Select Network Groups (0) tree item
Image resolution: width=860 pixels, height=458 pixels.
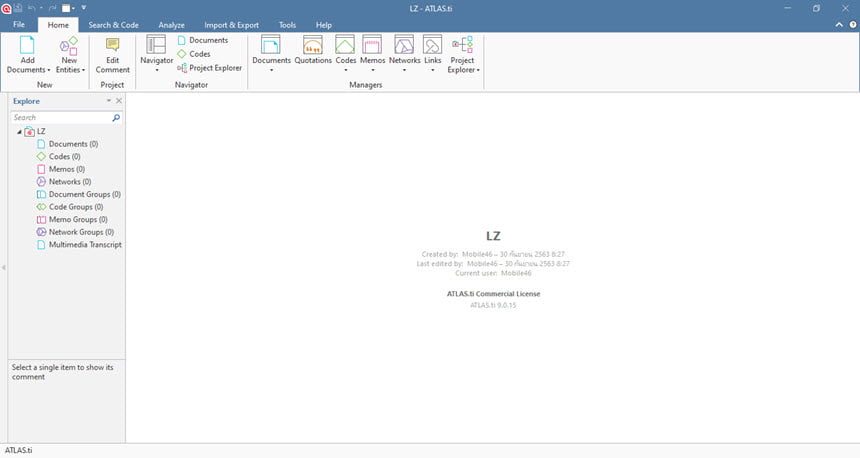(76, 232)
